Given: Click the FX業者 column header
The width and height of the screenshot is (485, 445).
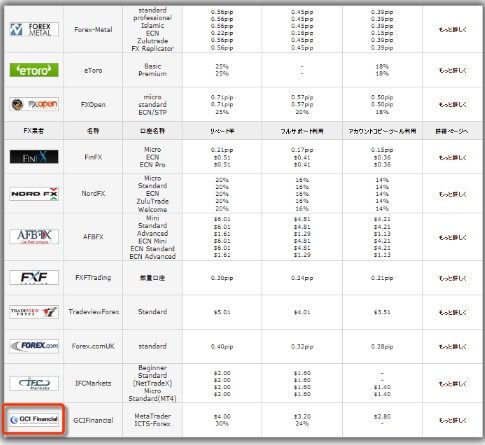Looking at the screenshot, I should click(33, 131).
